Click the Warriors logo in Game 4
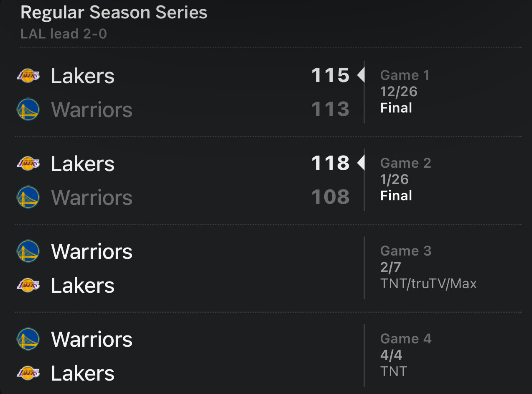Image resolution: width=532 pixels, height=394 pixels. tap(28, 339)
